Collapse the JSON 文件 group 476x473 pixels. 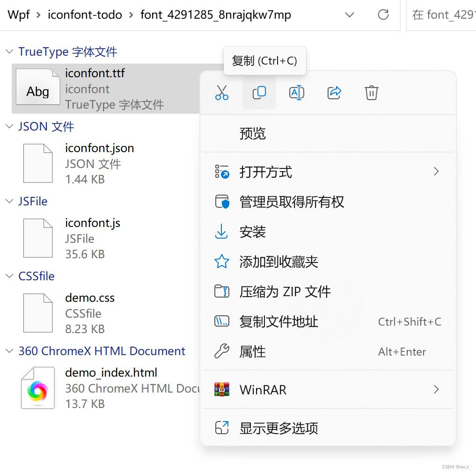click(x=9, y=126)
